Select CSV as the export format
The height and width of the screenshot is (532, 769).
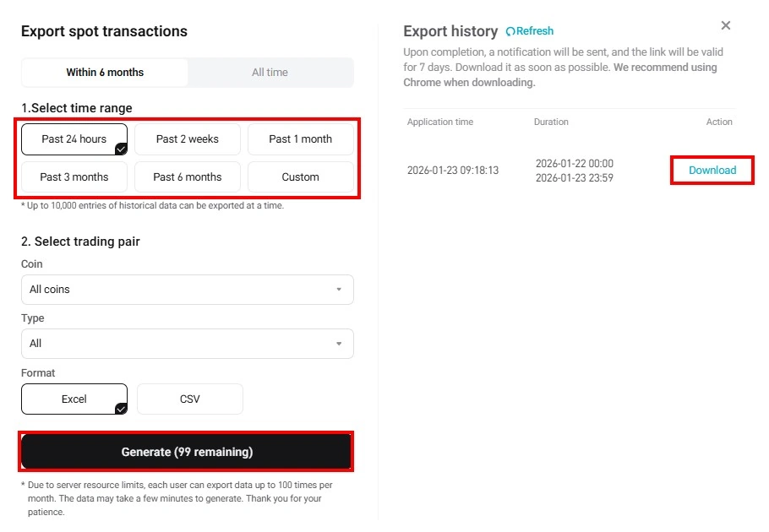(x=190, y=399)
